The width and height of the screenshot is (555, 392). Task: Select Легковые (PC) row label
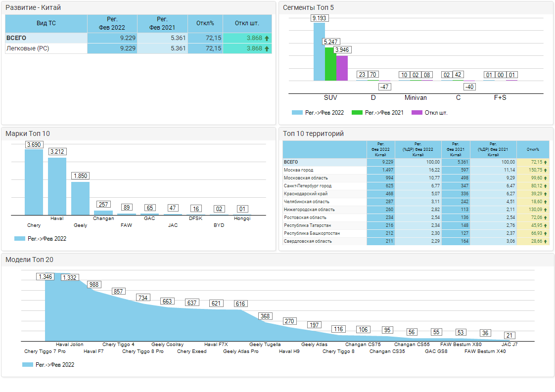click(27, 48)
